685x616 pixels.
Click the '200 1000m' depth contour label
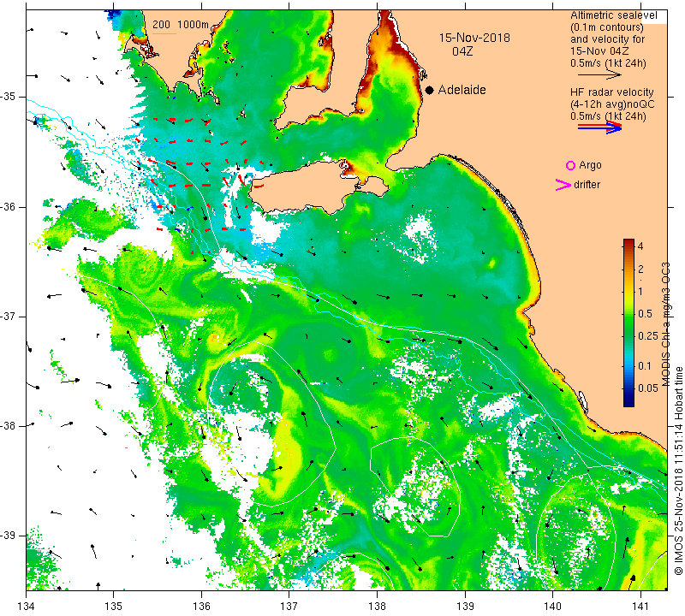pos(181,25)
